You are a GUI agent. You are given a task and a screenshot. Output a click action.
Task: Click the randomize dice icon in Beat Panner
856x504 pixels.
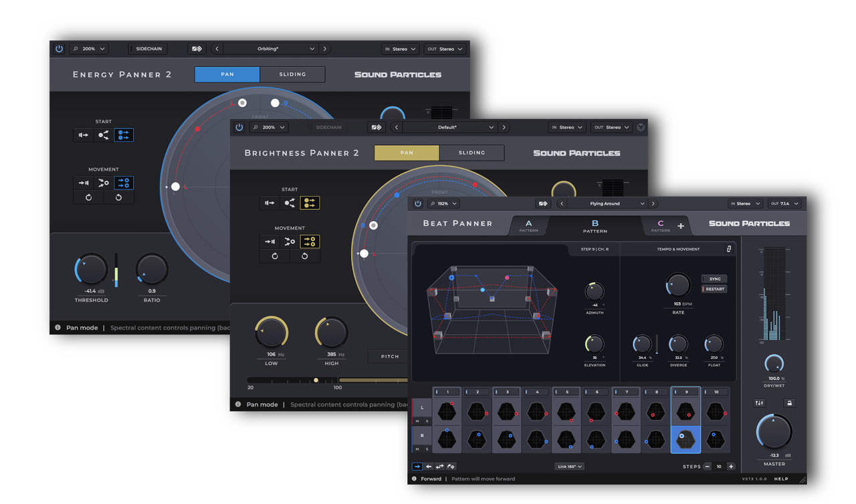coord(543,204)
